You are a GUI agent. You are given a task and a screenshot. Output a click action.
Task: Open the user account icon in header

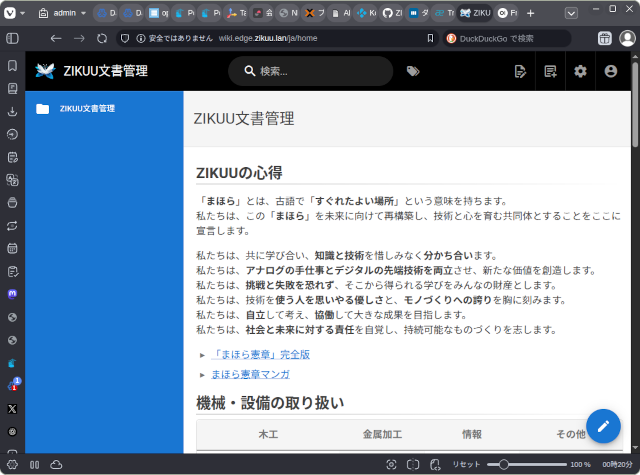tap(611, 71)
